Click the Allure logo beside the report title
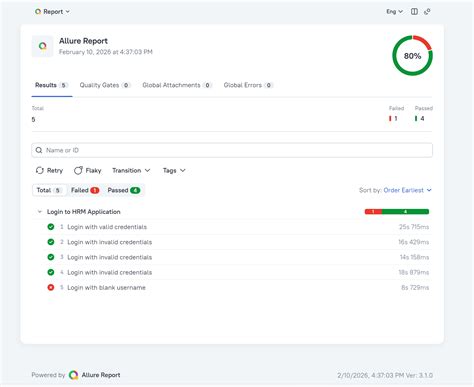The width and height of the screenshot is (474, 387). click(42, 46)
